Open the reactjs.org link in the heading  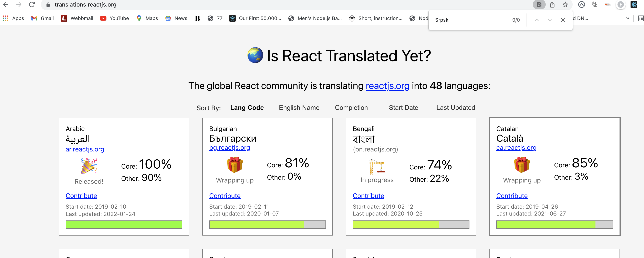click(x=387, y=86)
